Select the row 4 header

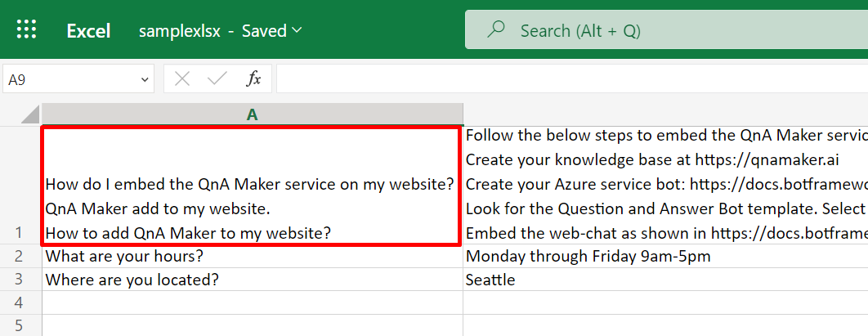(20, 302)
